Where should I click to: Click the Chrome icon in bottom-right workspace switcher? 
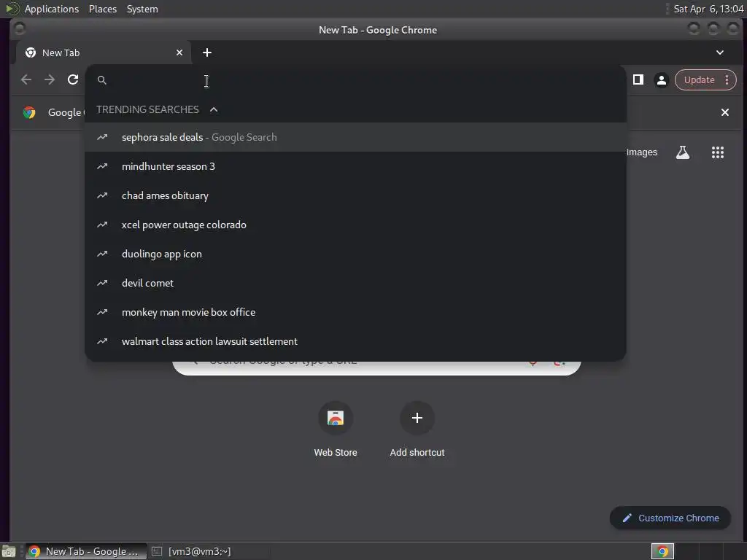click(662, 551)
